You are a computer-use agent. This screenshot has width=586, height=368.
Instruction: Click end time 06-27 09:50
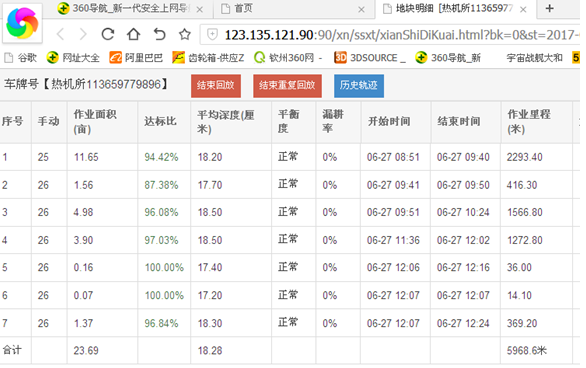[x=463, y=185]
